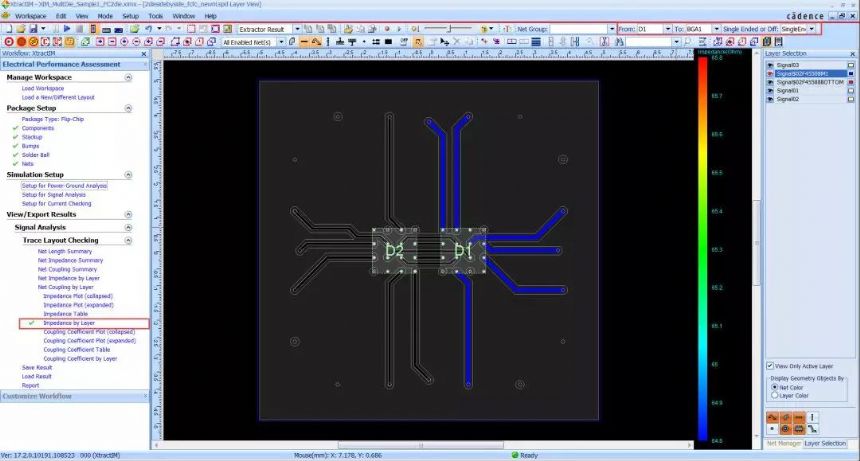Click the zoom-out box icon
The height and width of the screenshot is (461, 860).
pos(112,42)
